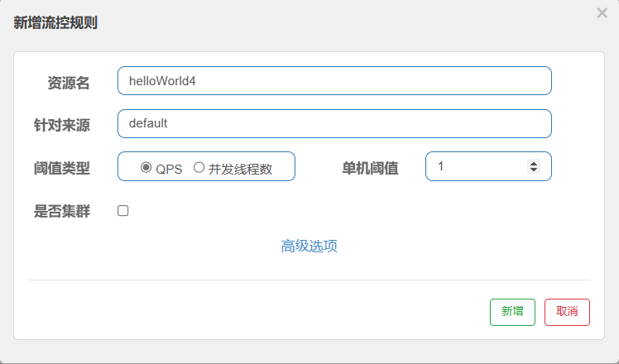Click the 单机阈值 number field
This screenshot has width=619, height=364.
click(488, 166)
